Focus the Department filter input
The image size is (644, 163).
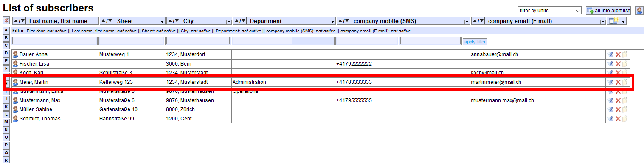262,41
